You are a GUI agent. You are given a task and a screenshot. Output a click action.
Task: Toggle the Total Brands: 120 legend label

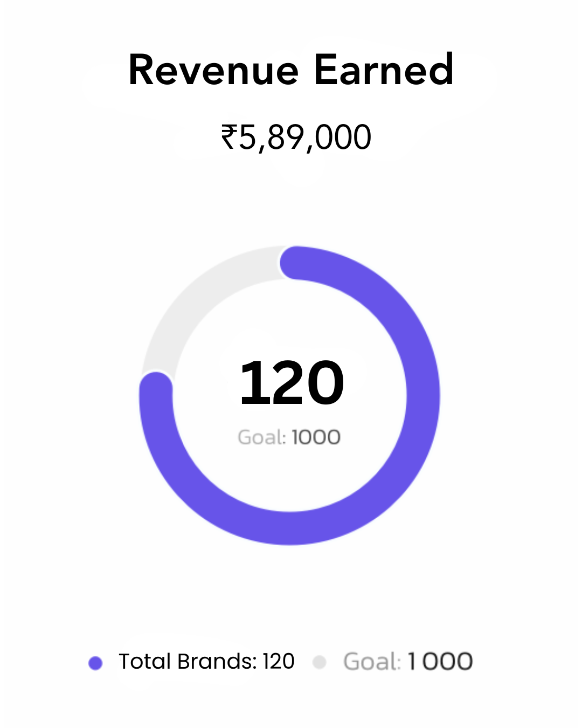pos(206,662)
